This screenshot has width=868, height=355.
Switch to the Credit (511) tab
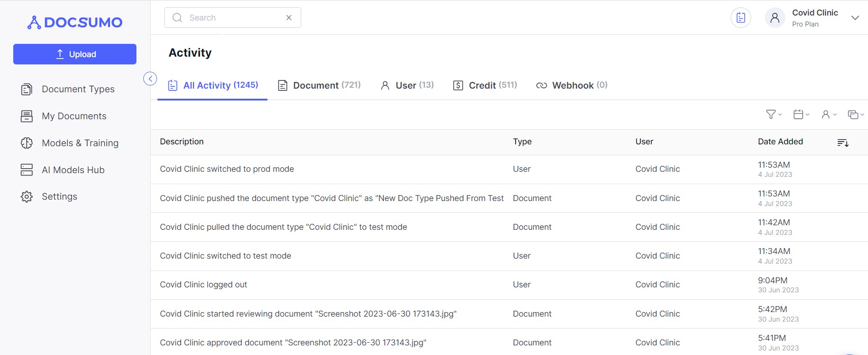point(485,85)
